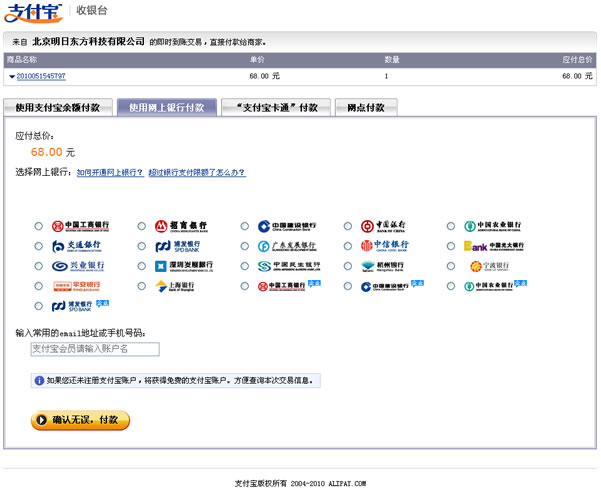The image size is (601, 492).
Task: Open 如何开通网上银行? help link
Action: pyautogui.click(x=110, y=172)
